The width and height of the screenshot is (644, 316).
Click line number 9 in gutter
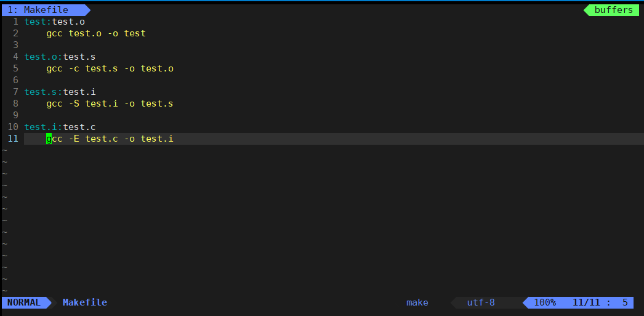[x=15, y=115]
